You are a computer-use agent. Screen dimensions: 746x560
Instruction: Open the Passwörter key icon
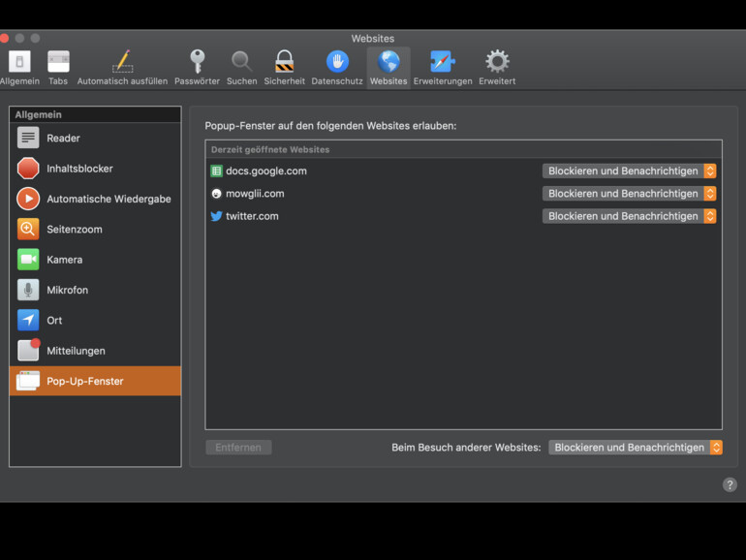click(x=197, y=61)
